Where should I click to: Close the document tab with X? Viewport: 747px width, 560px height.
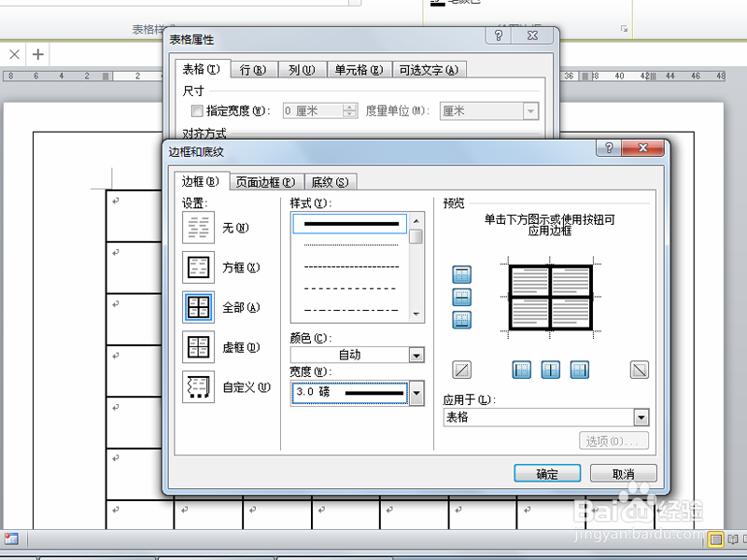[14, 54]
